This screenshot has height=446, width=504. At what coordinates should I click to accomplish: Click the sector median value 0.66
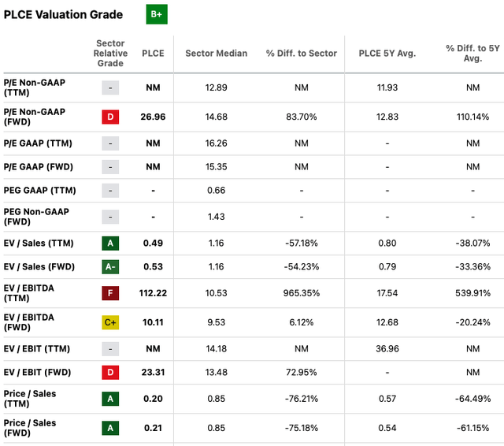point(217,191)
